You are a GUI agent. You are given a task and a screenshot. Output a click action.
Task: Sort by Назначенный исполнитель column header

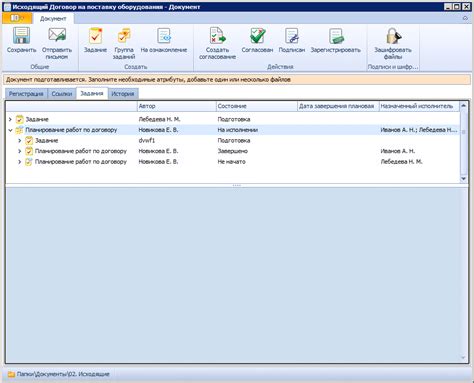coord(419,106)
